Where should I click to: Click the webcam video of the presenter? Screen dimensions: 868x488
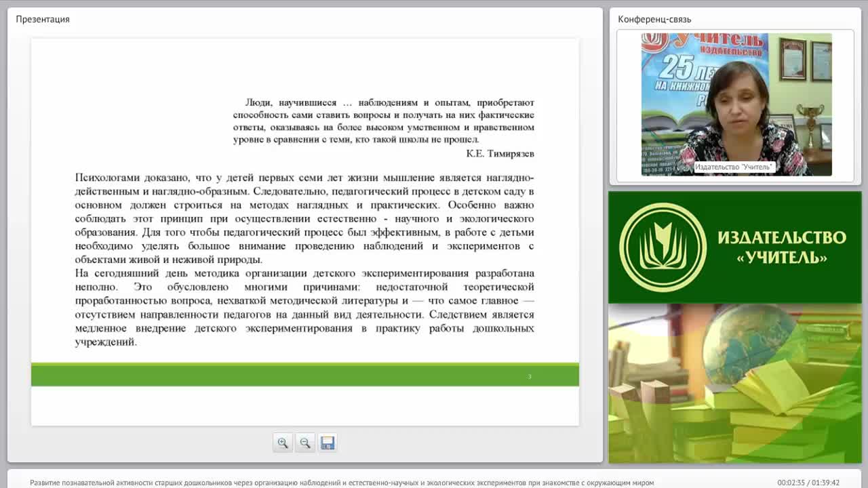(736, 104)
